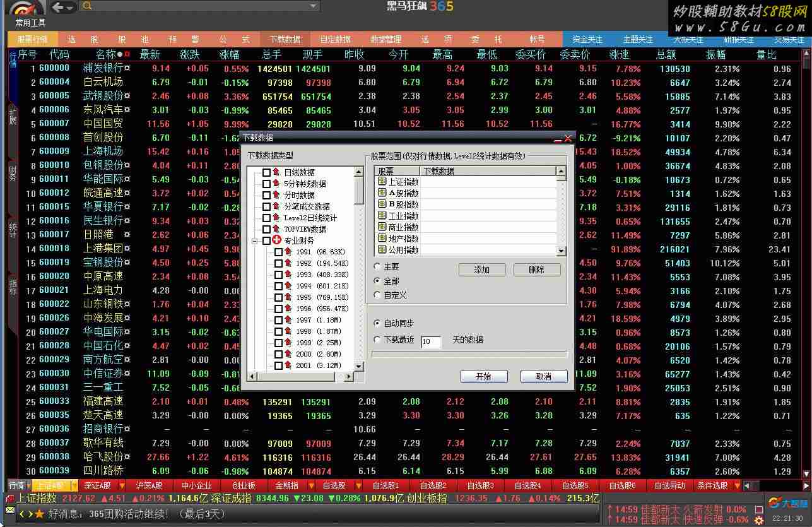
Task: Click the index icon next to B股指数
Action: (x=382, y=204)
